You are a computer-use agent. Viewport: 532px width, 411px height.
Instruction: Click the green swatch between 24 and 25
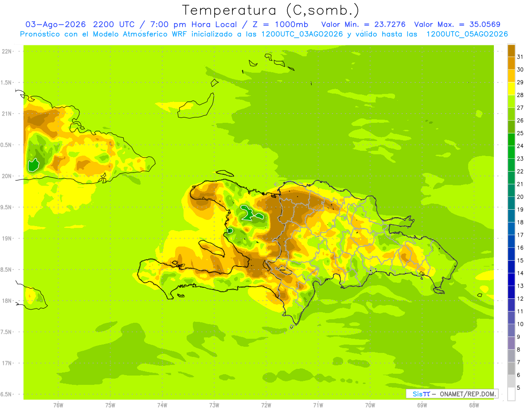511,139
